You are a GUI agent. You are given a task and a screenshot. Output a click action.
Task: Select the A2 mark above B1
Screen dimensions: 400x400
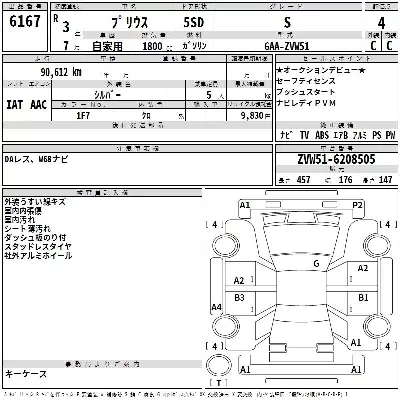[363, 268]
